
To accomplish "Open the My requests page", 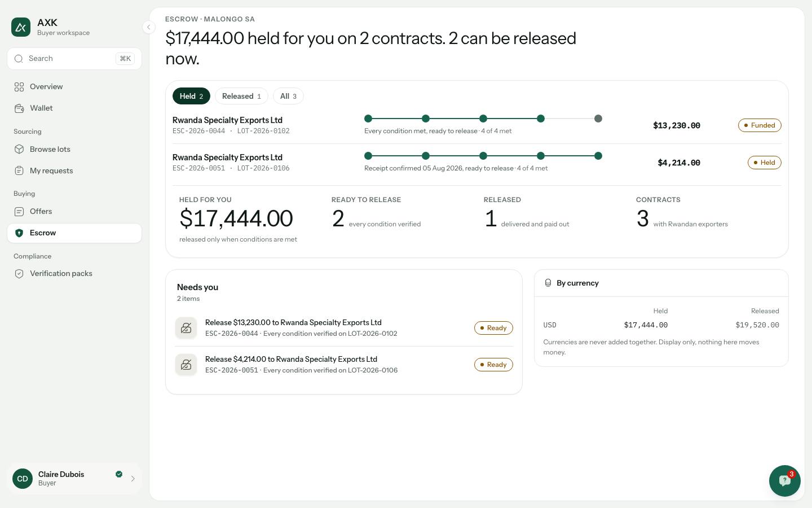I will pyautogui.click(x=74, y=171).
